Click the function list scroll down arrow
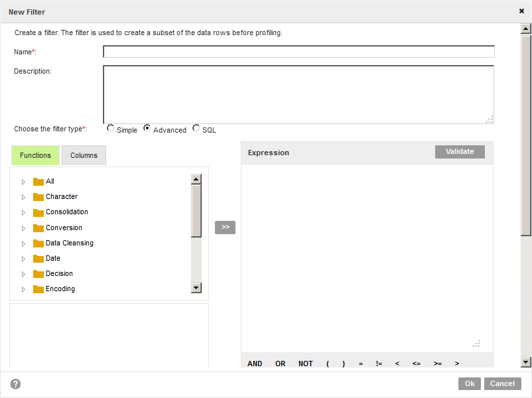The height and width of the screenshot is (398, 532). (196, 288)
